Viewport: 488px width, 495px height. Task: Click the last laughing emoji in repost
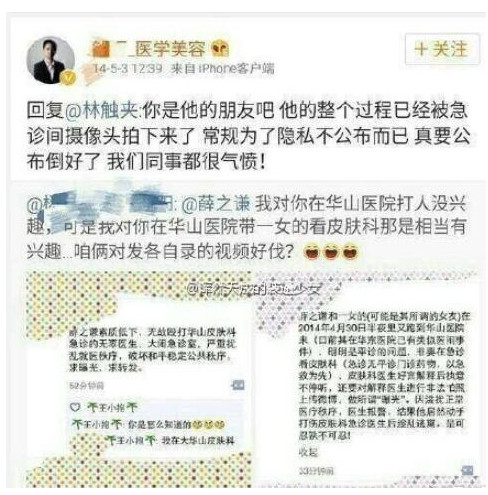point(350,252)
